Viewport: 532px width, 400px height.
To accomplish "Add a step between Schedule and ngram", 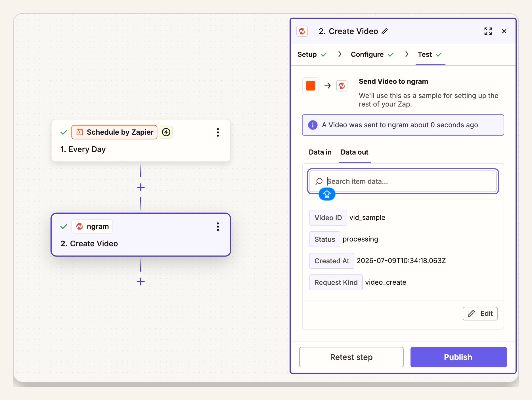I will tap(141, 187).
